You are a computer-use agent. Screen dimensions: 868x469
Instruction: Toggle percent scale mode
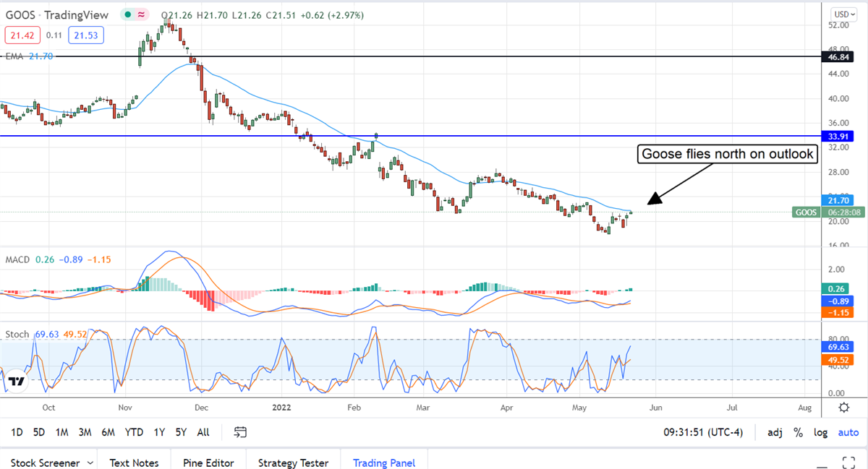tap(798, 432)
